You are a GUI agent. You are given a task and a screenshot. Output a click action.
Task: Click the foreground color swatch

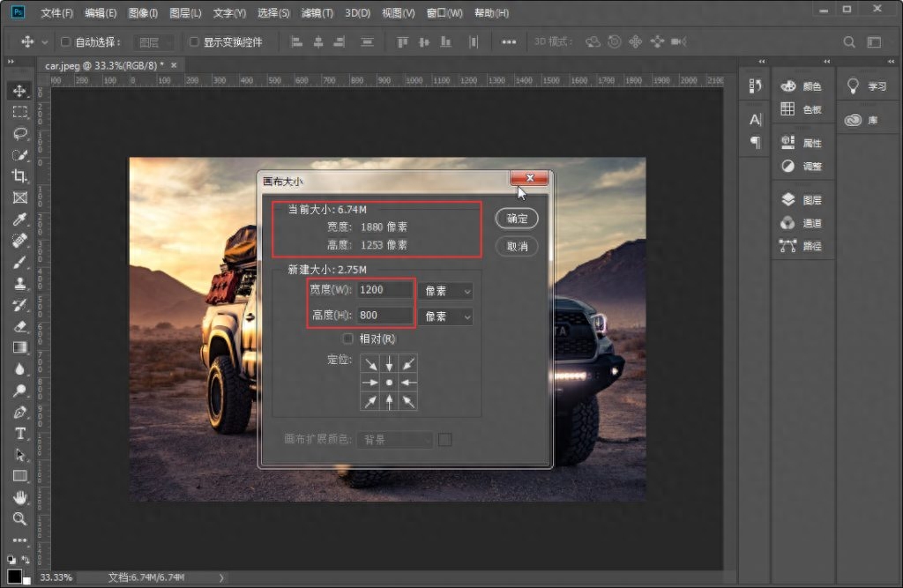point(14,576)
